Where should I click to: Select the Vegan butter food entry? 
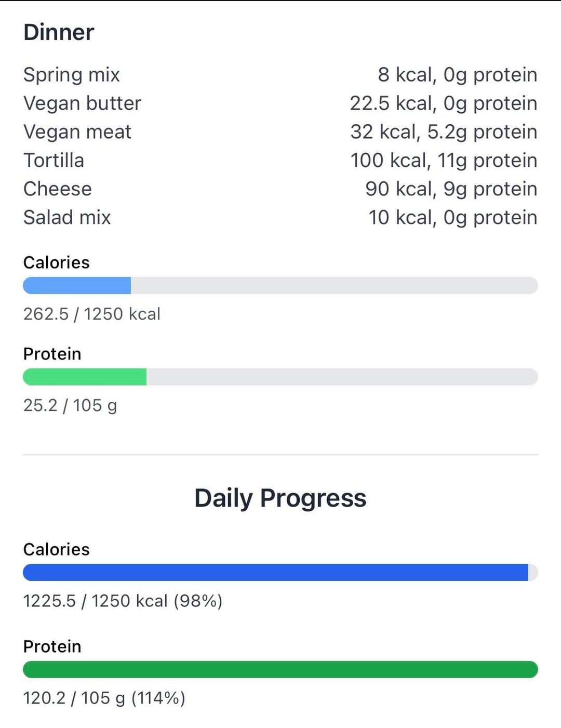(x=280, y=103)
